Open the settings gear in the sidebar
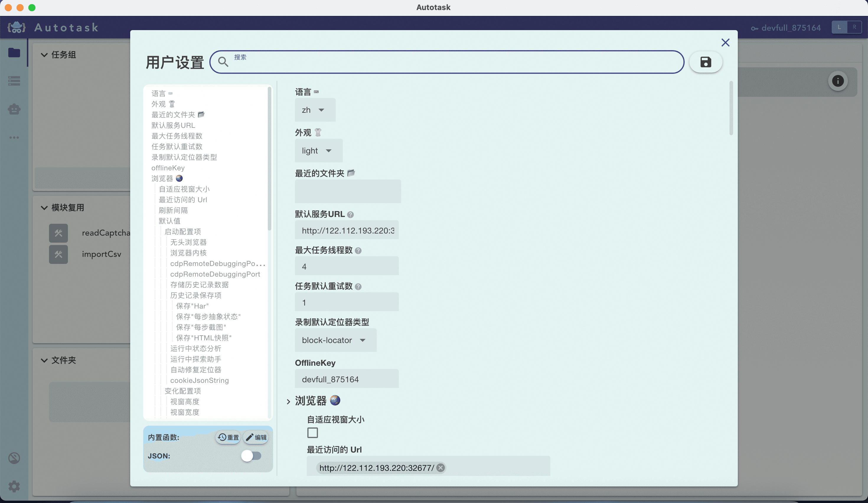 pos(14,486)
